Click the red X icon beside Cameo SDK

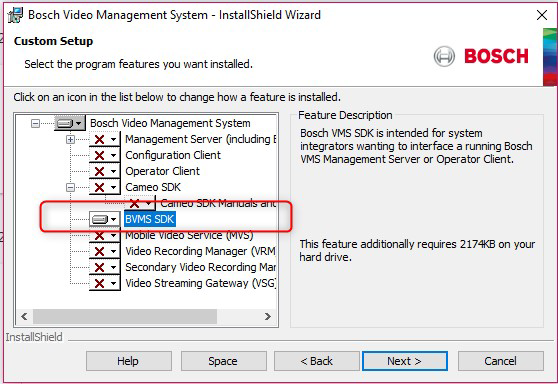tap(100, 187)
